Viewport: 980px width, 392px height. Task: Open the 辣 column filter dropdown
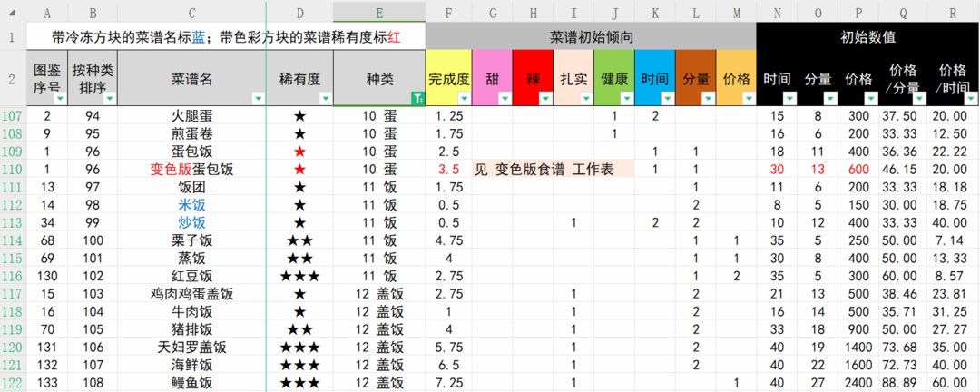click(x=545, y=98)
